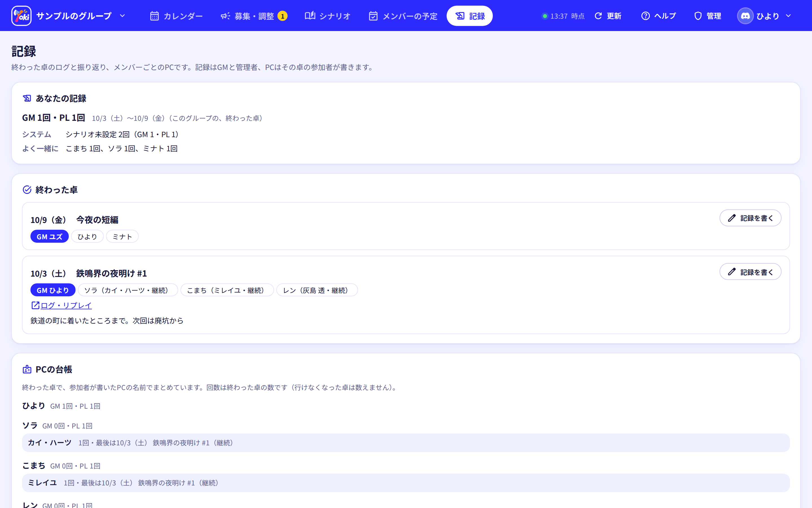Click the 13:37 時点 timestamp

567,16
